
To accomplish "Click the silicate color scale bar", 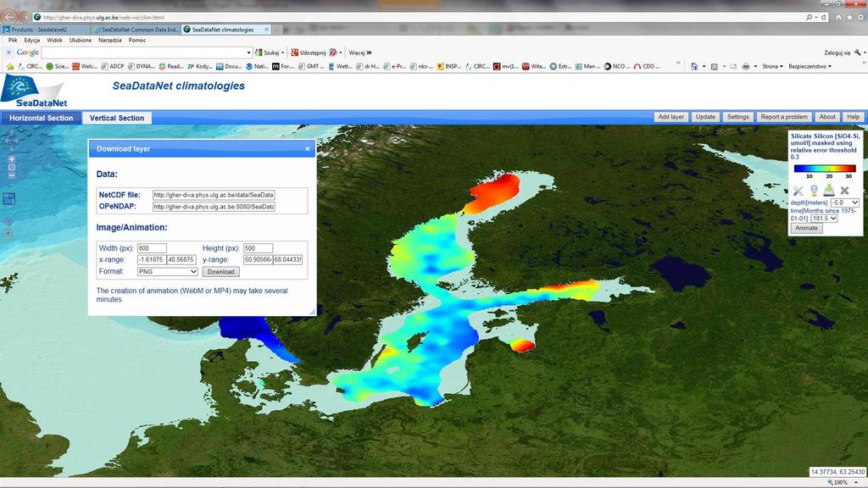I will tap(825, 169).
